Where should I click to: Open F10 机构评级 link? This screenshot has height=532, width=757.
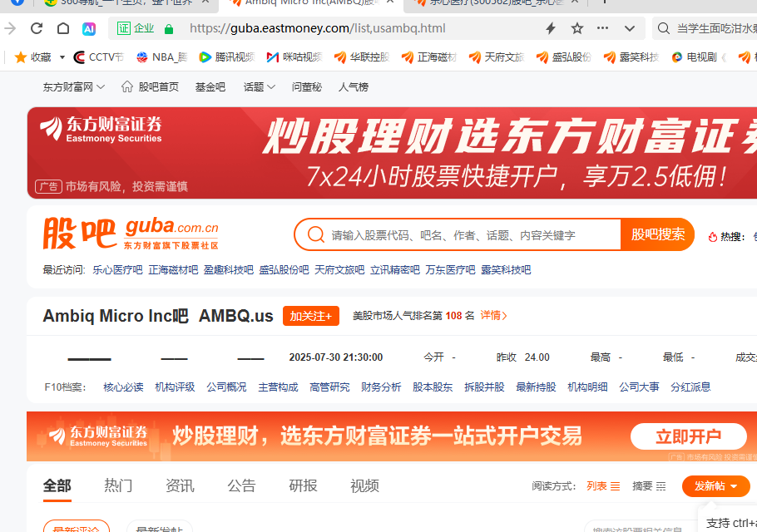(175, 387)
